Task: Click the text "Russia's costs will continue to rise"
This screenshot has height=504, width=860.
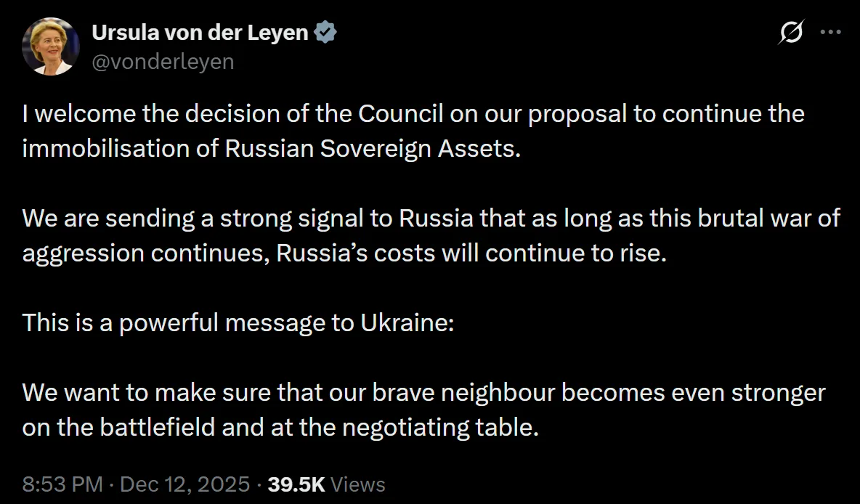Action: coord(471,252)
